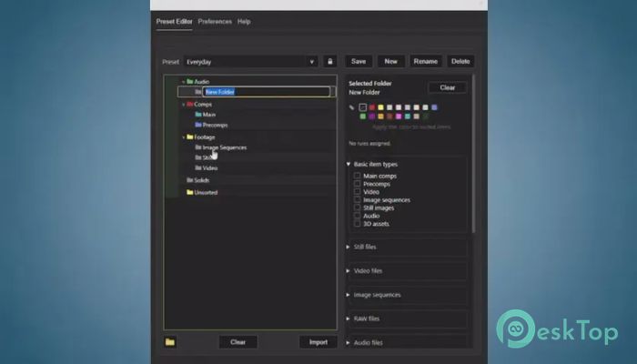Pick the blue-violet swatch ending the top row
The width and height of the screenshot is (637, 364).
[434, 107]
